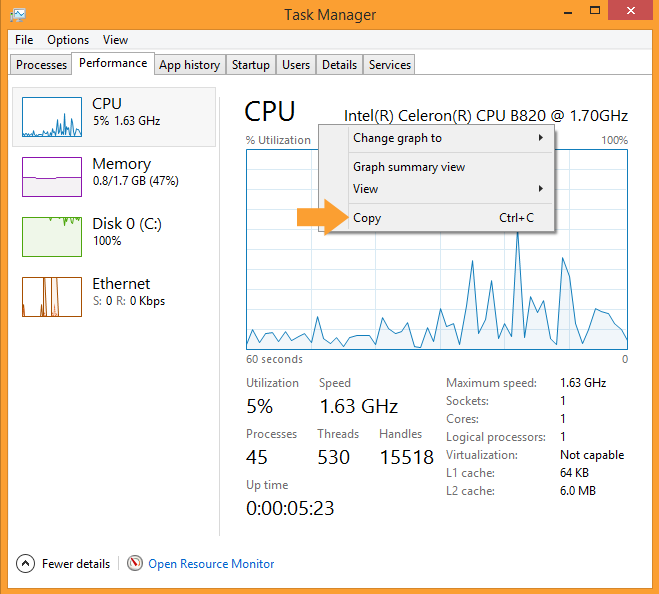Switch to the Services tab
Viewport: 659px width, 594px height.
390,65
